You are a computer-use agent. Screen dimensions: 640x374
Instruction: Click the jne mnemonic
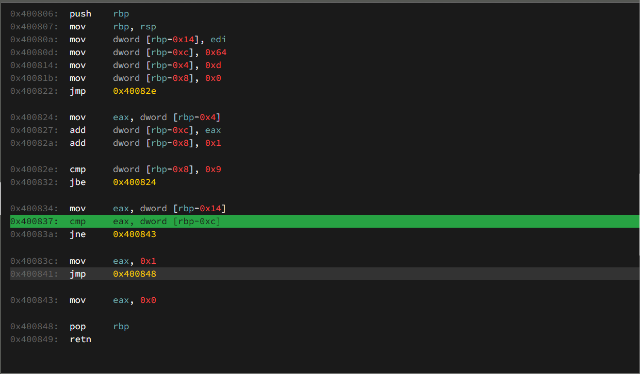point(78,234)
